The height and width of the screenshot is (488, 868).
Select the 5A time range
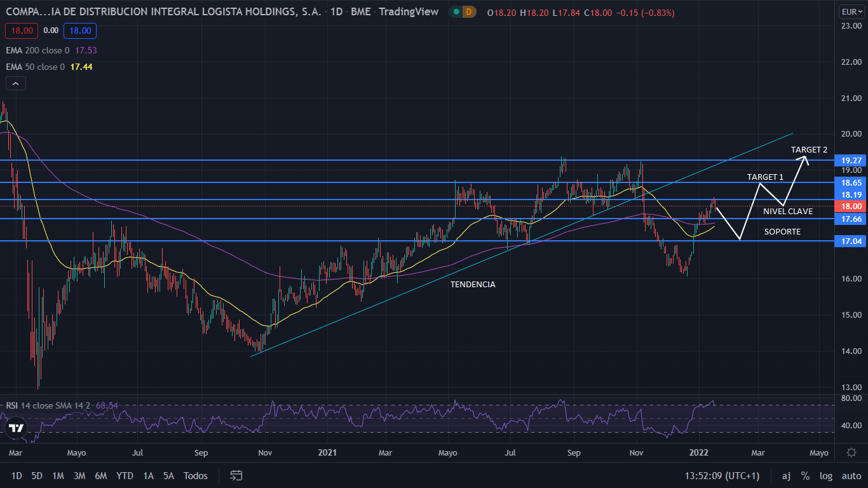[x=168, y=475]
